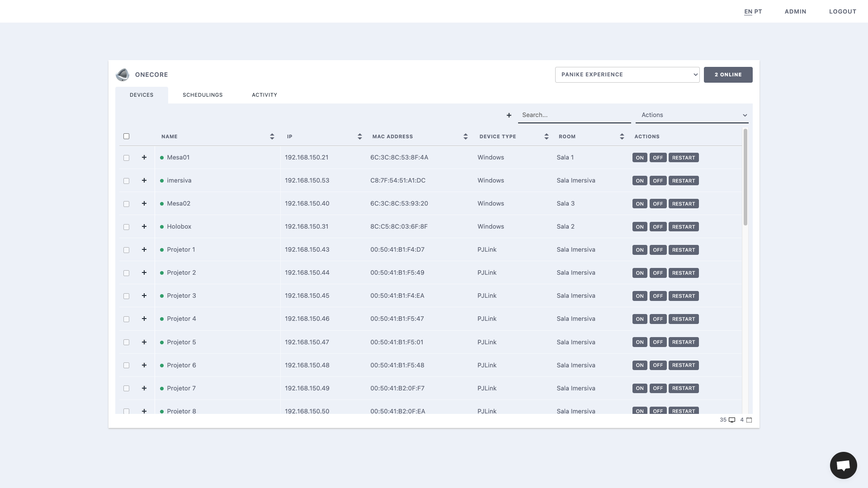Image resolution: width=868 pixels, height=488 pixels.
Task: Sort the table by the IP column
Action: 360,136
